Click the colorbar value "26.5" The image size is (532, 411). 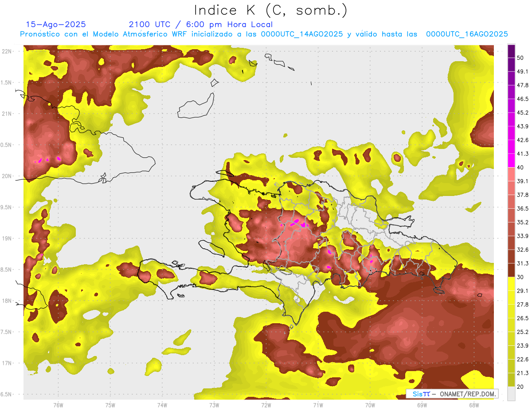[522, 318]
